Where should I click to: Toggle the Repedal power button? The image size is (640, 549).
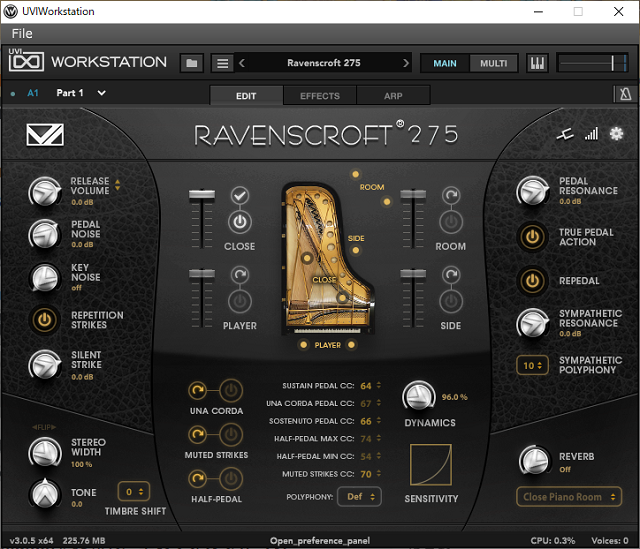(x=532, y=281)
